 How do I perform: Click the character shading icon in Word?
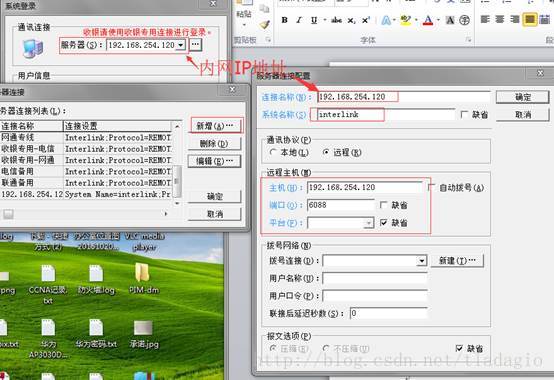pyautogui.click(x=450, y=20)
